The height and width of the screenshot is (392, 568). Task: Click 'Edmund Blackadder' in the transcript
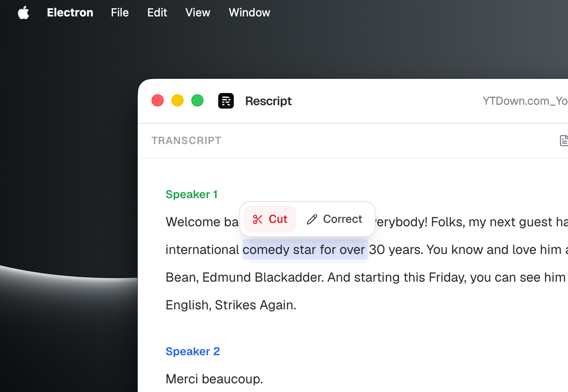pos(263,277)
